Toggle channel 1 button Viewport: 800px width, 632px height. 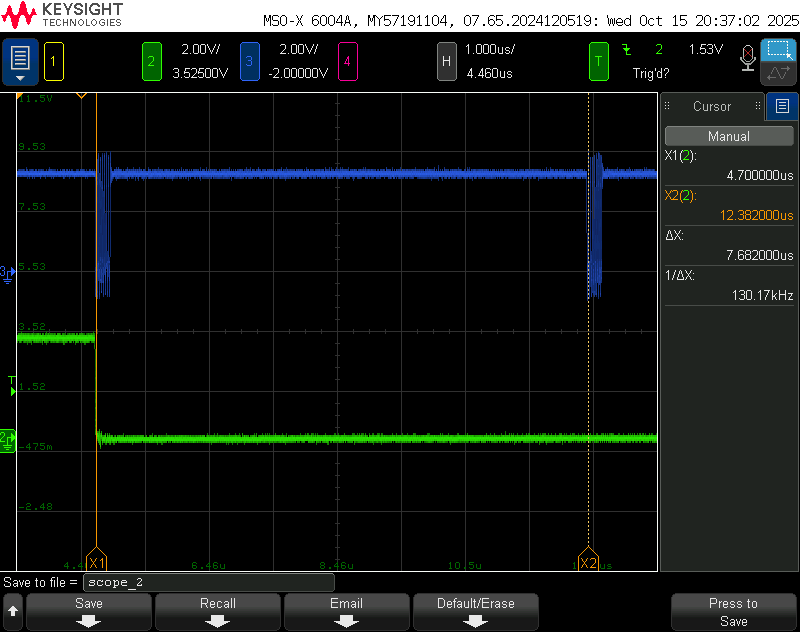pos(54,62)
